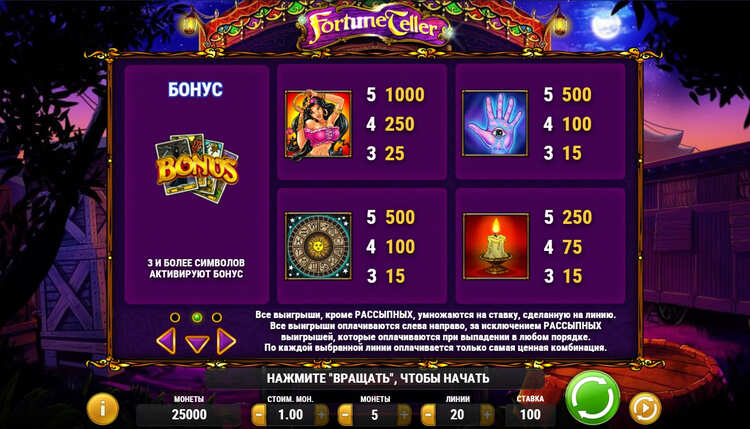Increase number of coins with plus

[404, 415]
